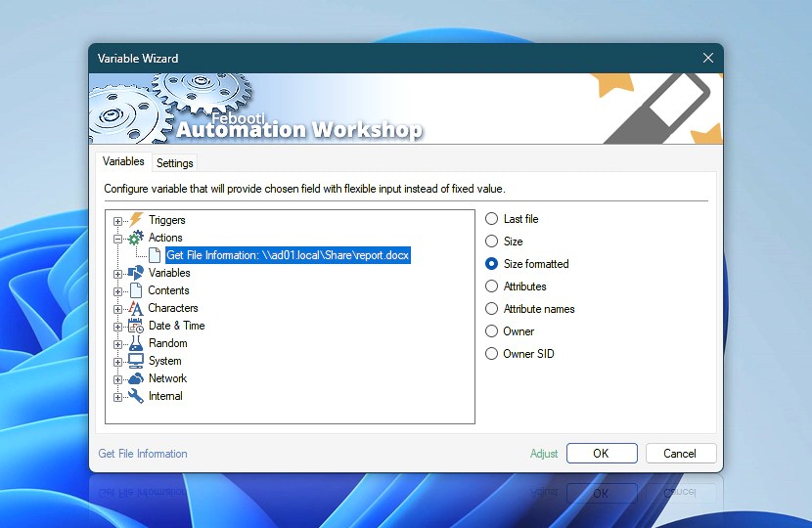
Task: Select Get File Information report.docx tree item
Action: click(x=288, y=255)
